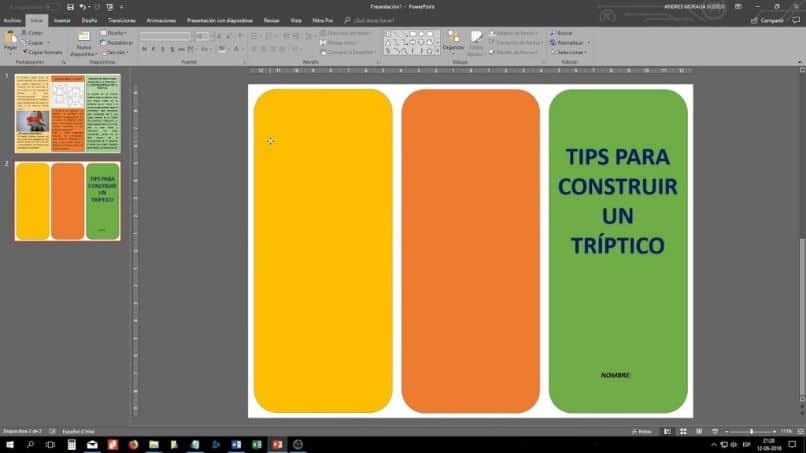Screen dimensions: 806x453
Task: Open the Revisar tab
Action: (x=271, y=21)
